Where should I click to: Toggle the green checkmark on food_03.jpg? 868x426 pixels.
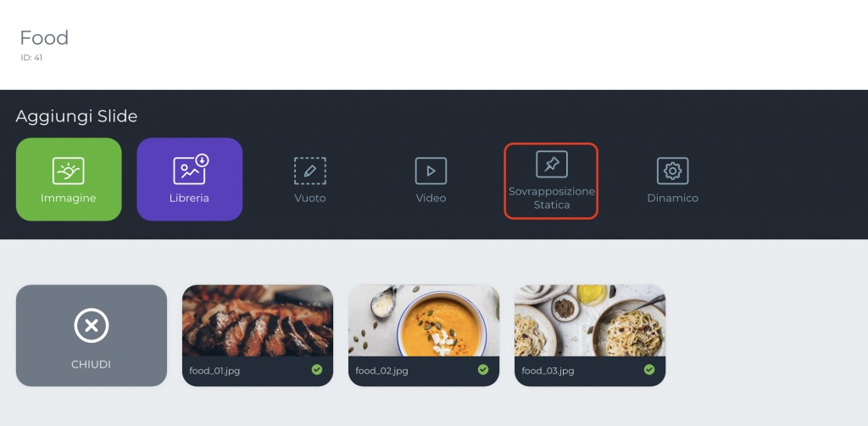coord(648,369)
